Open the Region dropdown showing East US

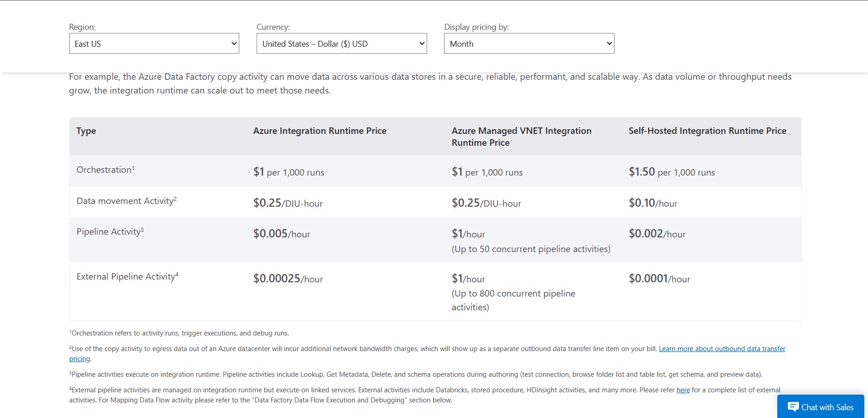154,44
